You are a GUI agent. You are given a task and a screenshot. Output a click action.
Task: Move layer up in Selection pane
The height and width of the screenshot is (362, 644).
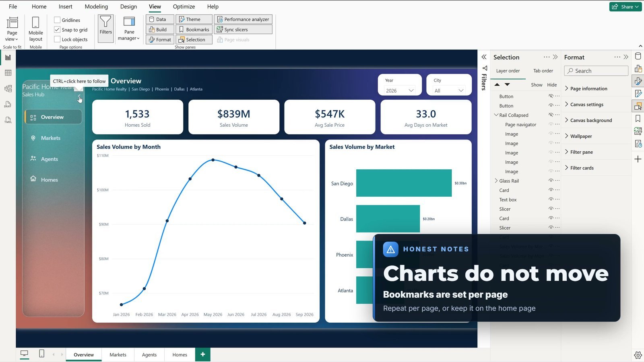[x=497, y=84]
